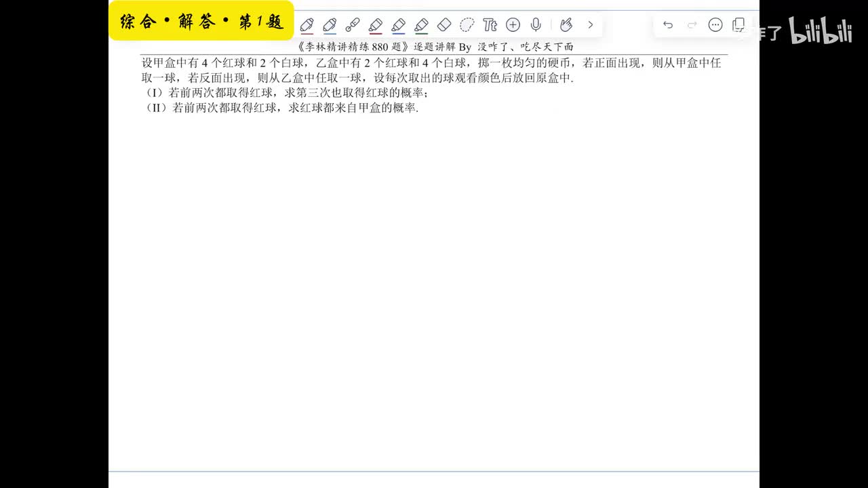Select the dashed lasso selection tool
The image size is (868, 488).
click(x=467, y=25)
